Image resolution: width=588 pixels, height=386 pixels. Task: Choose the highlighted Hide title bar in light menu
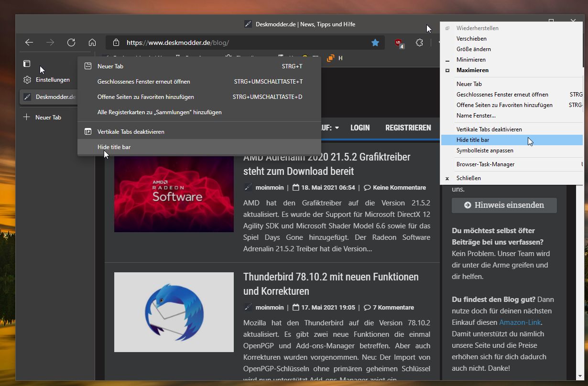512,140
